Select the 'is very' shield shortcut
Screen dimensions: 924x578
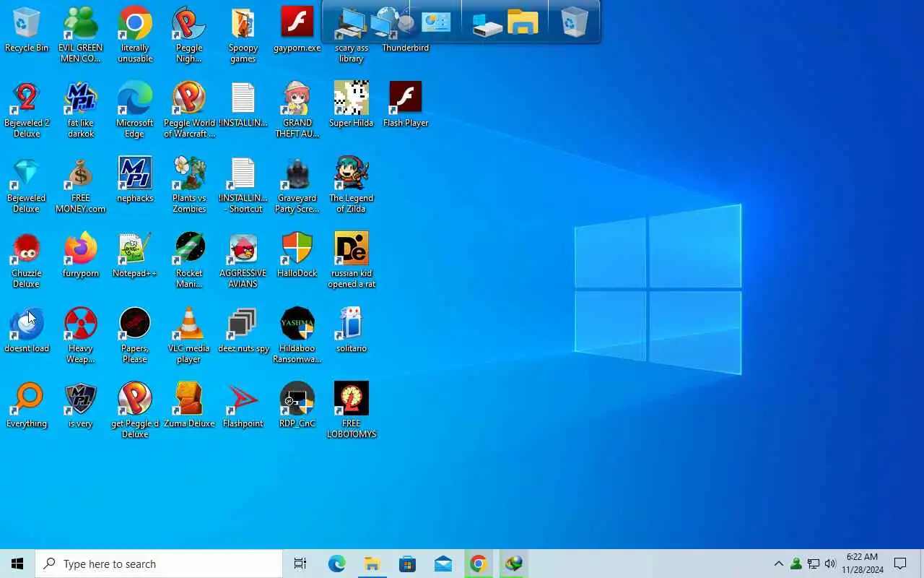[x=80, y=405]
